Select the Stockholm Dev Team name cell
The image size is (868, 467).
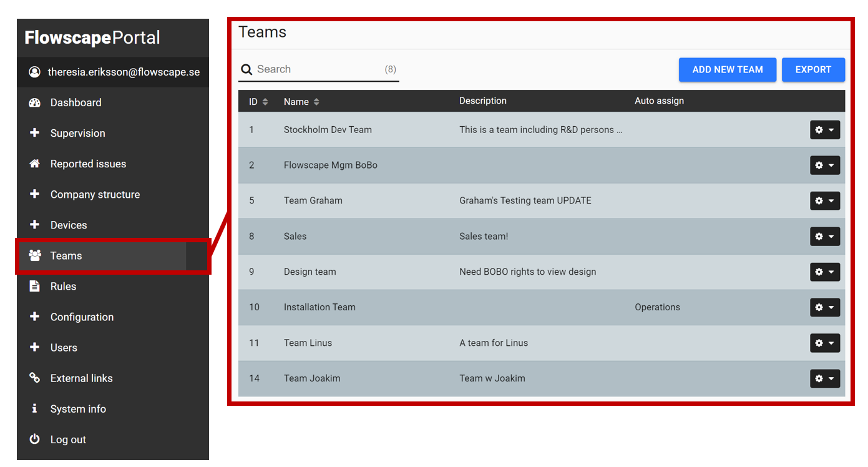328,130
